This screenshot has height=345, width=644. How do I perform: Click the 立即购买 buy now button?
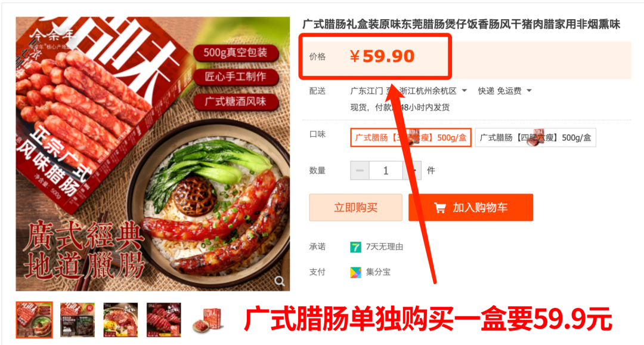coord(355,208)
